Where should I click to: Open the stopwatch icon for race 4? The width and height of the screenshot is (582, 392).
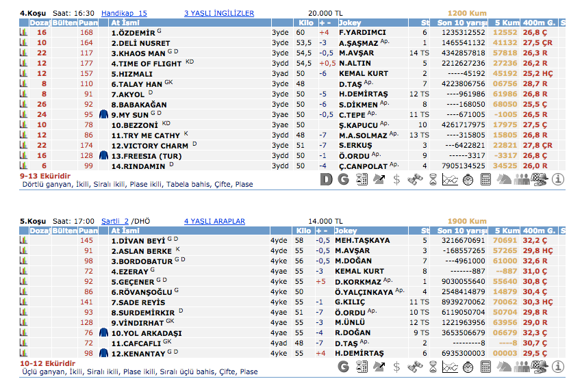468,179
